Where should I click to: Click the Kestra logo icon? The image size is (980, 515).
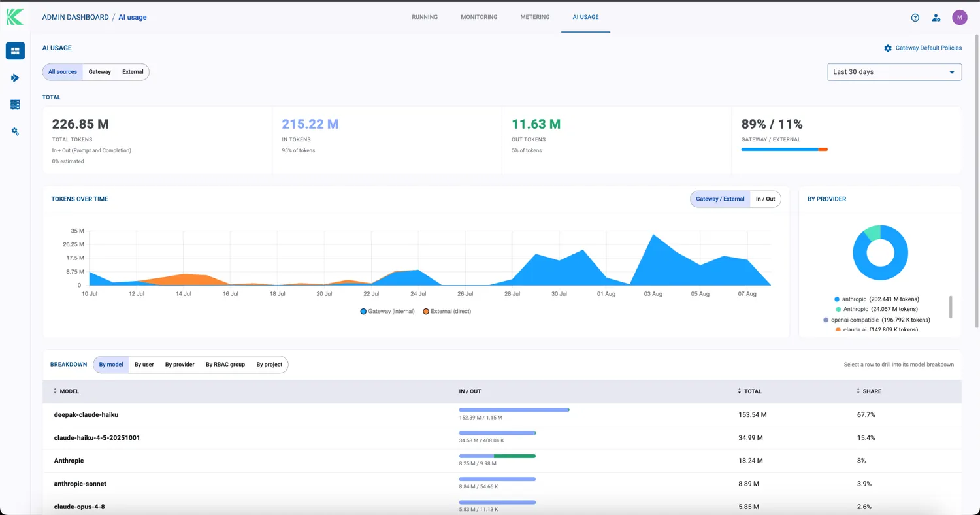(x=15, y=17)
